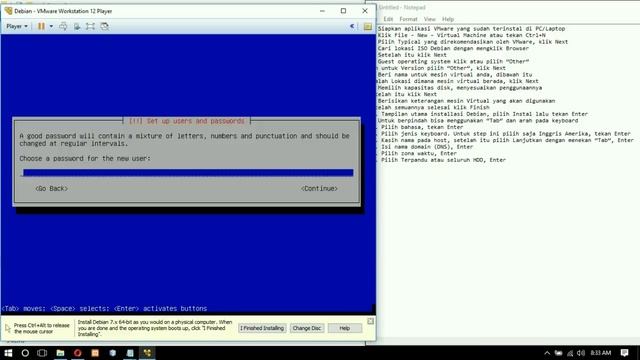Click the installer title "Set up users and passwords"
Image resolution: width=640 pixels, height=360 pixels.
(187, 121)
